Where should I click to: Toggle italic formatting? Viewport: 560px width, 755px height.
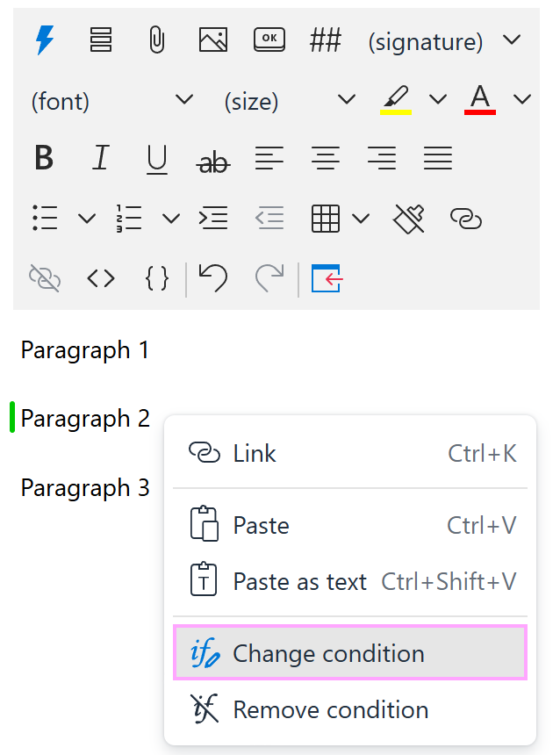coord(101,159)
